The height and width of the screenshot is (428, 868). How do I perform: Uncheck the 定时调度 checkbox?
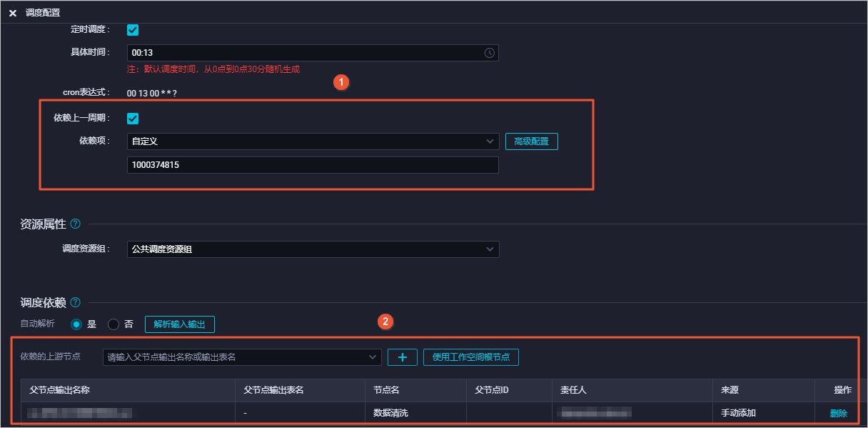pyautogui.click(x=133, y=30)
